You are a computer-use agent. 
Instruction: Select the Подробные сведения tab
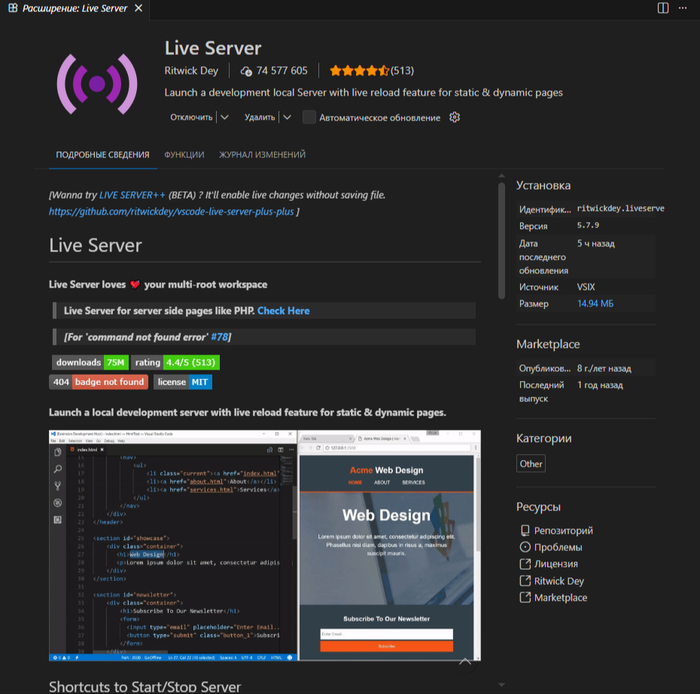coord(102,155)
